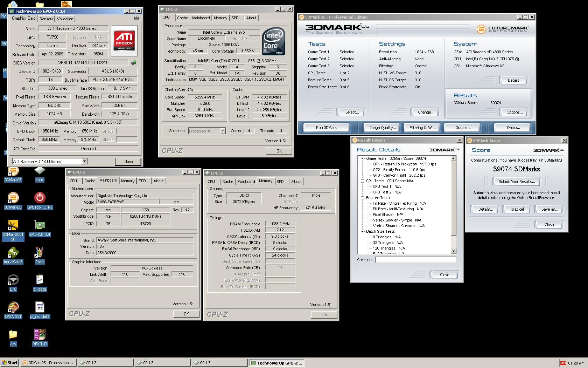588x368 pixels.
Task: Open the cpuz desktop icon
Action: tap(40, 174)
